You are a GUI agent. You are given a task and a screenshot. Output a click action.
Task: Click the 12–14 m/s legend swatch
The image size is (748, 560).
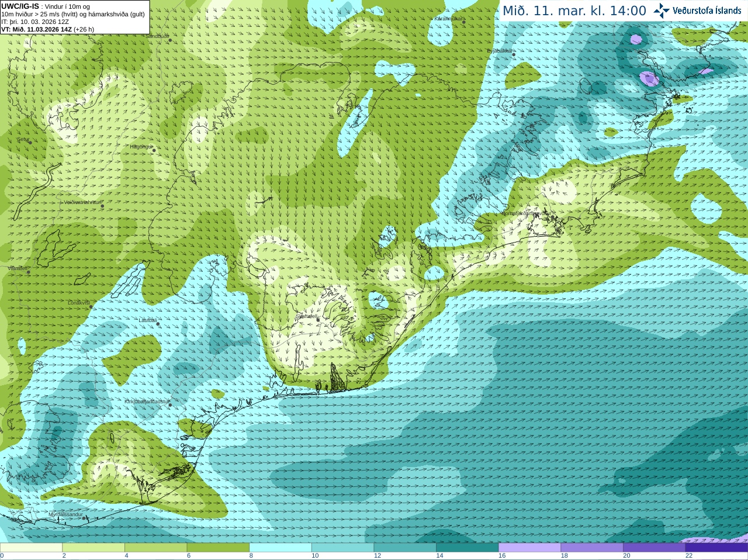pyautogui.click(x=405, y=548)
